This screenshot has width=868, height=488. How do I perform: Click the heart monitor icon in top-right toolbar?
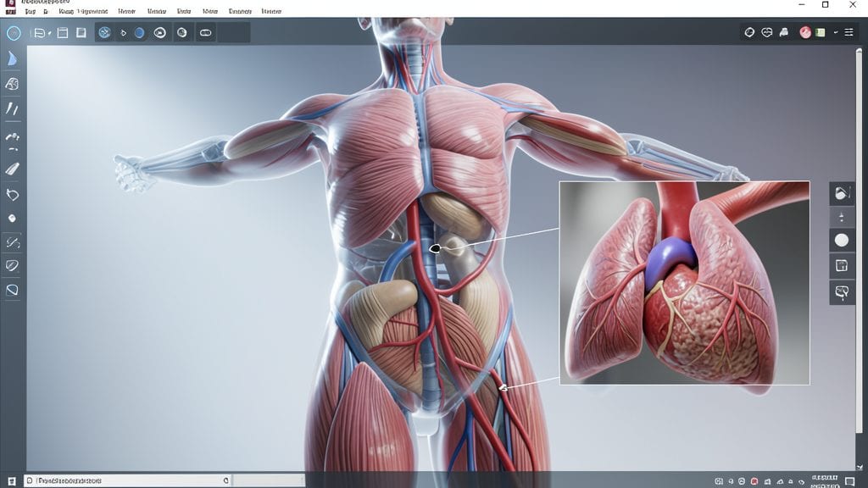click(x=766, y=33)
